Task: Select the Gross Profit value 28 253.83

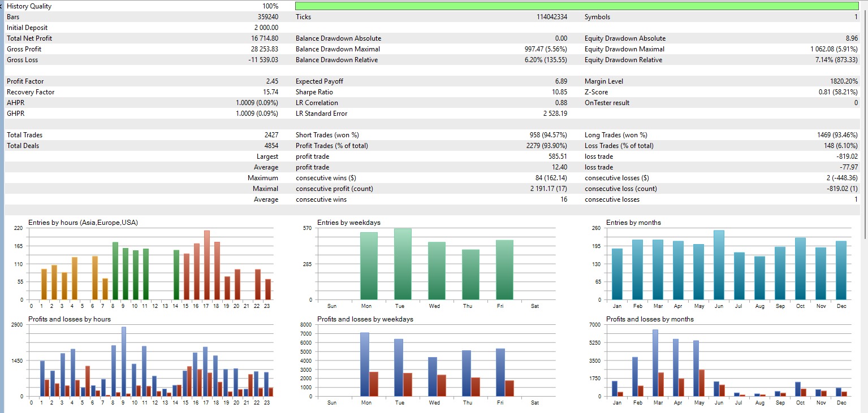Action: (265, 49)
